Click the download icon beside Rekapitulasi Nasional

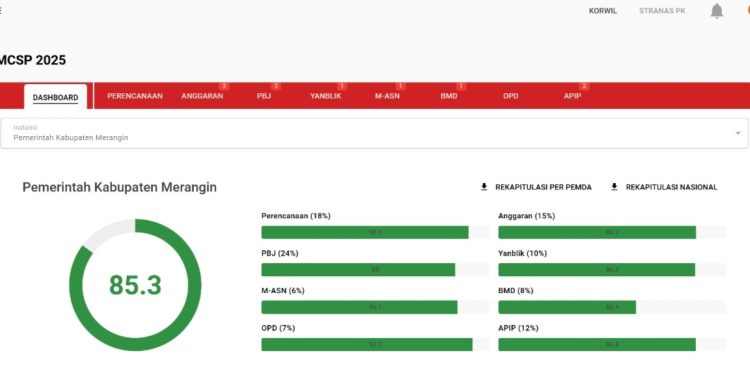pos(615,187)
